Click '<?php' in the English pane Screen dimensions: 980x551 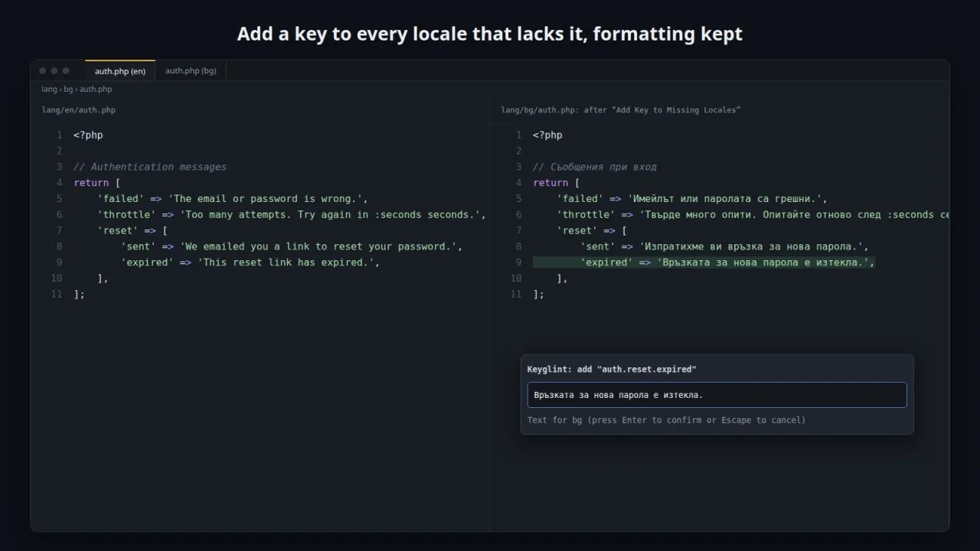pos(88,135)
